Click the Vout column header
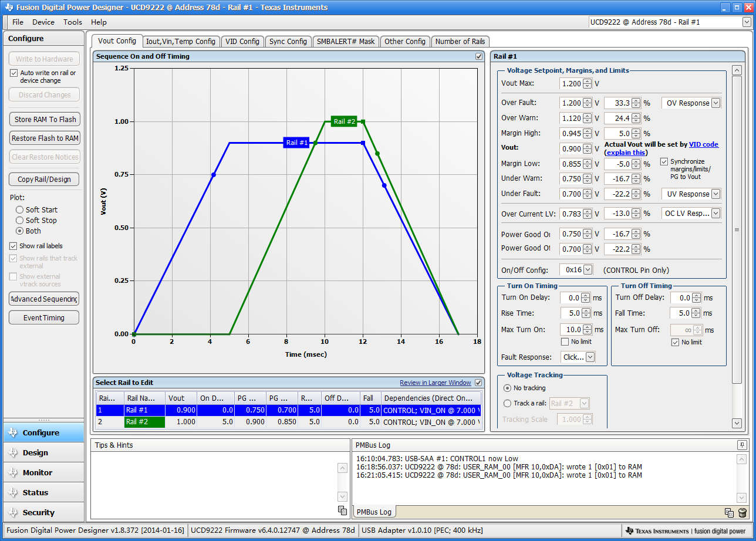The height and width of the screenshot is (541, 756). coord(181,398)
